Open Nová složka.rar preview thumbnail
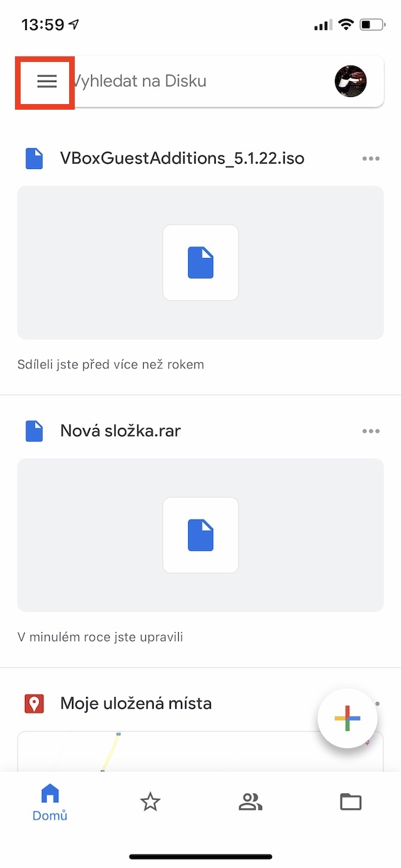Screen dimensions: 401x868 pos(200,535)
